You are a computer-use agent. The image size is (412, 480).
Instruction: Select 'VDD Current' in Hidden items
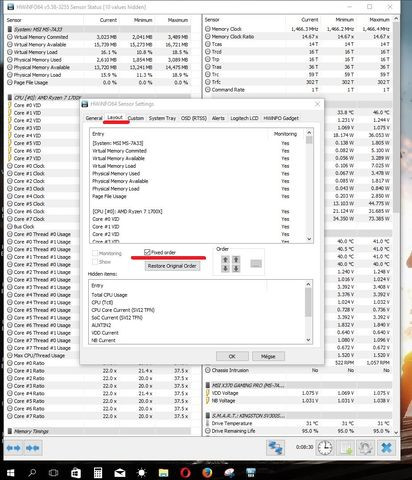click(x=105, y=333)
